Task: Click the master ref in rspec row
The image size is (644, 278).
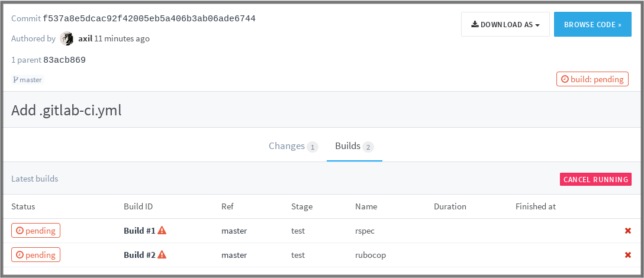Action: click(234, 231)
